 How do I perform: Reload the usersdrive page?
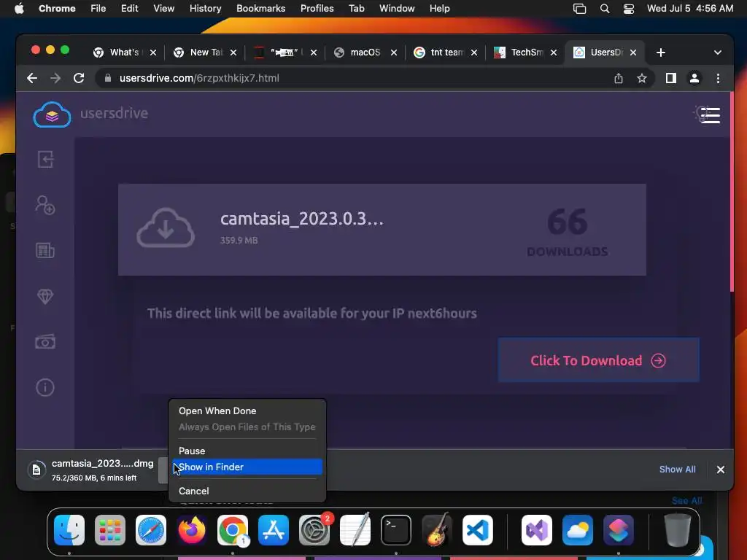(x=79, y=78)
